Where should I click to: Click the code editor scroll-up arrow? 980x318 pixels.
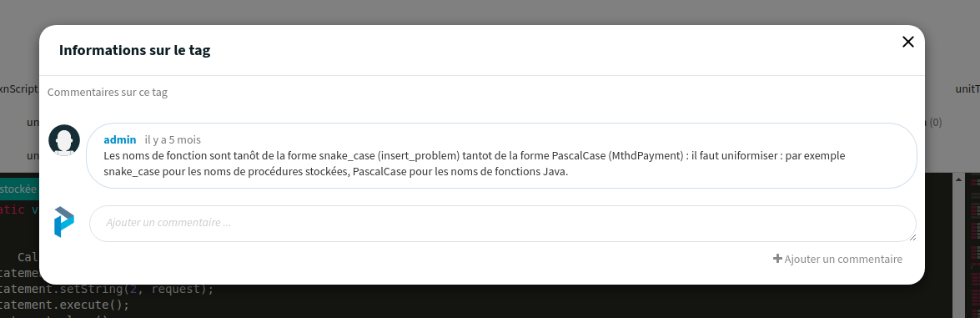959,179
